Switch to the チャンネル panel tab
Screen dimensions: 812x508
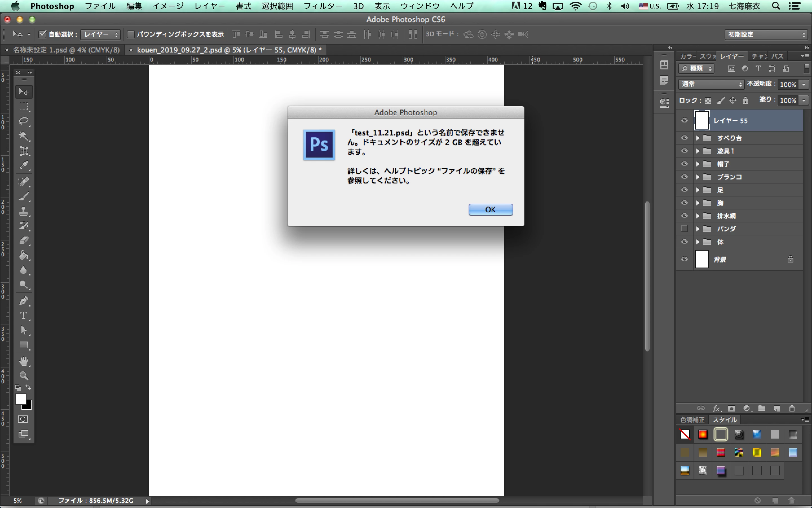point(760,56)
